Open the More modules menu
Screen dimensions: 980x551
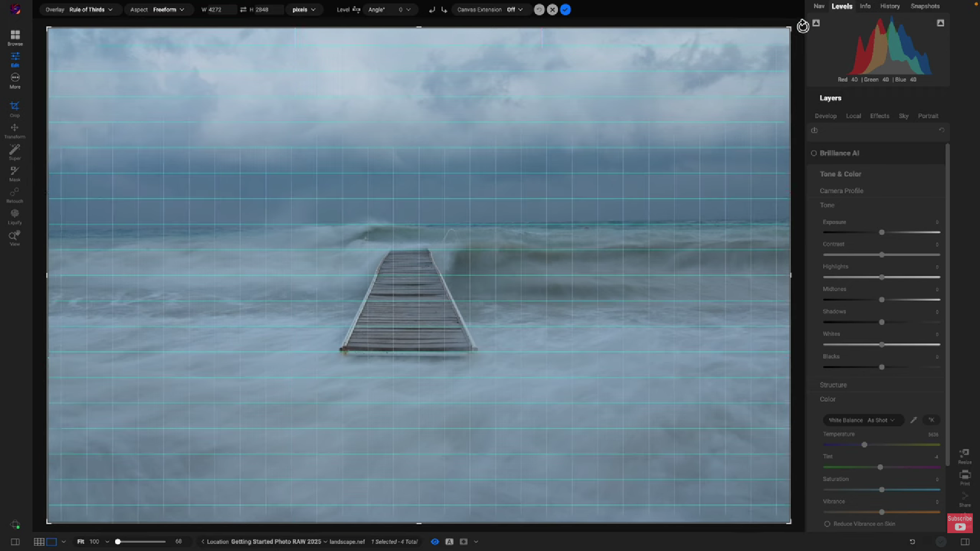click(x=15, y=81)
